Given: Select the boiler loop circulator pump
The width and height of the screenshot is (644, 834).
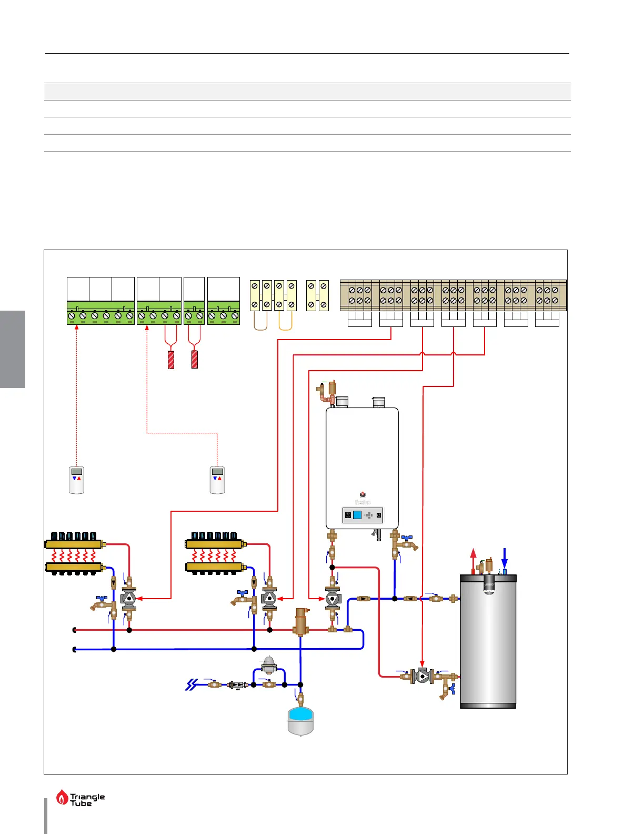Looking at the screenshot, I should (x=333, y=599).
